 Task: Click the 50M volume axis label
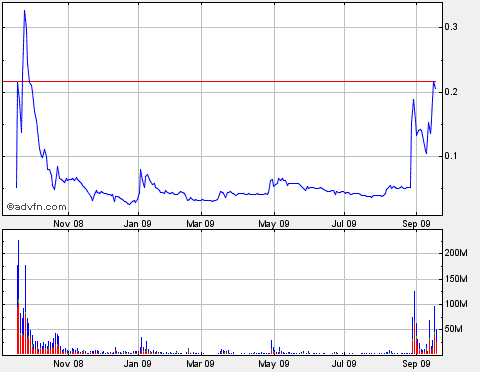454,329
